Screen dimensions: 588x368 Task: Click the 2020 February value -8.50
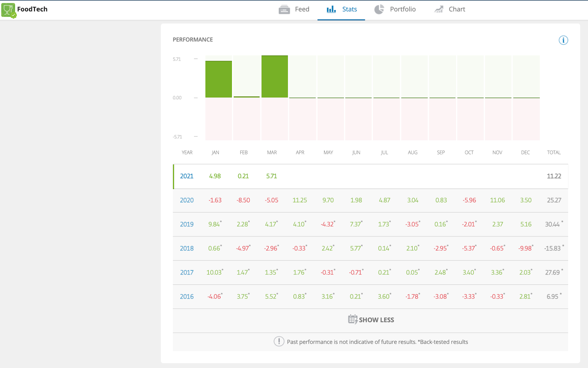(x=243, y=201)
